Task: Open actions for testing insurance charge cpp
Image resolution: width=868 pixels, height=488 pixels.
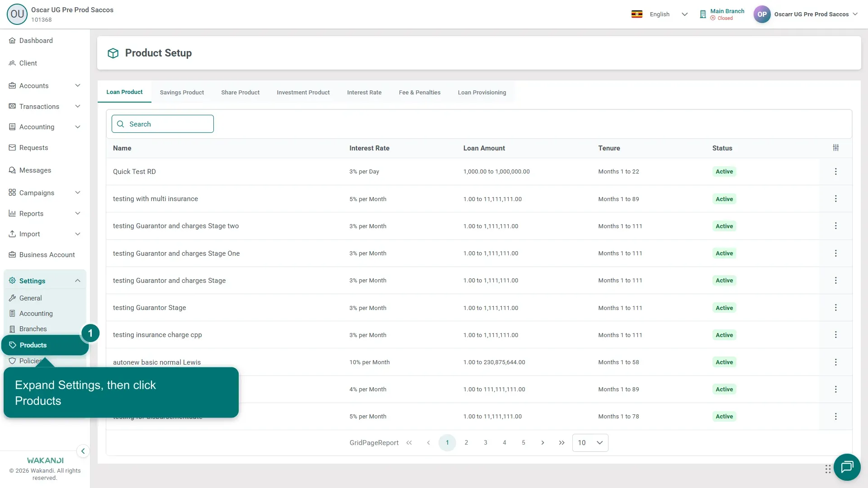Action: tap(836, 335)
